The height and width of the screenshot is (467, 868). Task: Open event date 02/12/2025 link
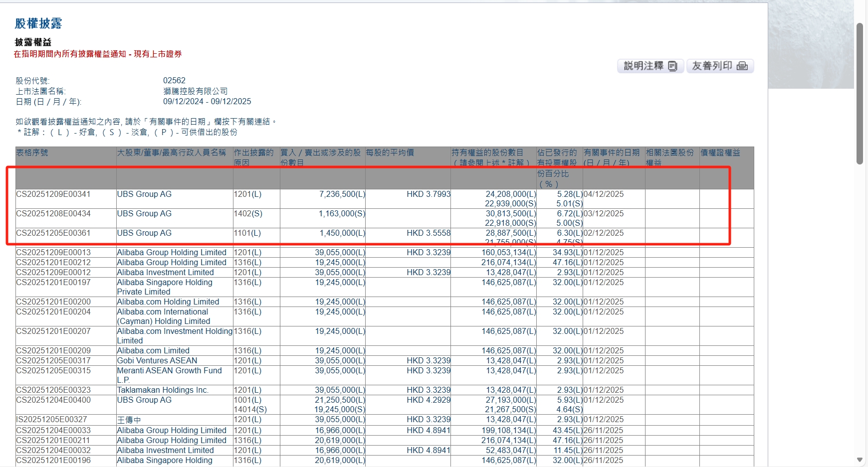(x=604, y=233)
